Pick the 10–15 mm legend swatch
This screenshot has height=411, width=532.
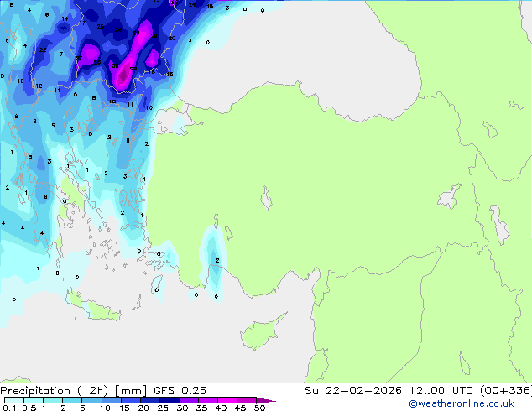(x=111, y=400)
